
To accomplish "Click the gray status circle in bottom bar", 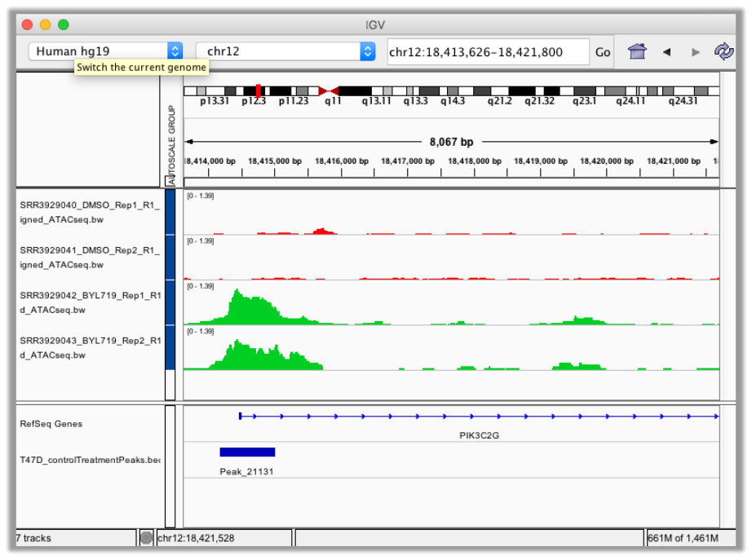I will (146, 538).
